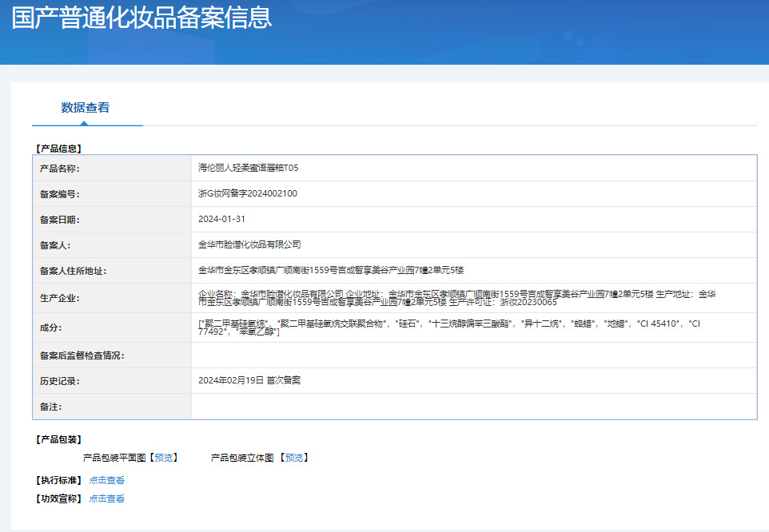This screenshot has width=769, height=532.
Task: Open 预览 link for 产品包装立体图
Action: tap(293, 458)
